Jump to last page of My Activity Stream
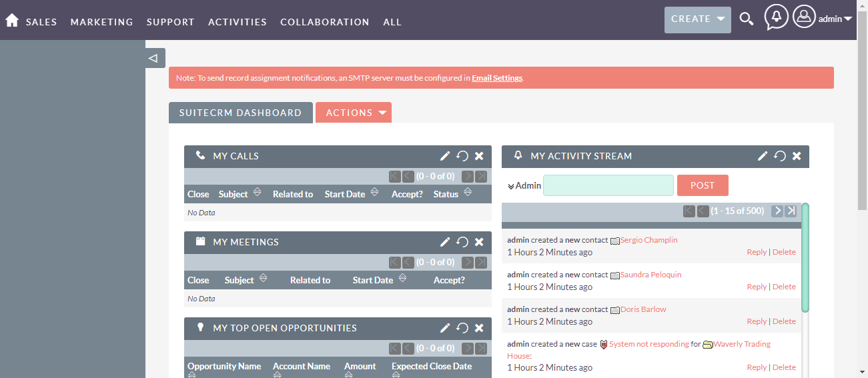868x378 pixels. 791,211
